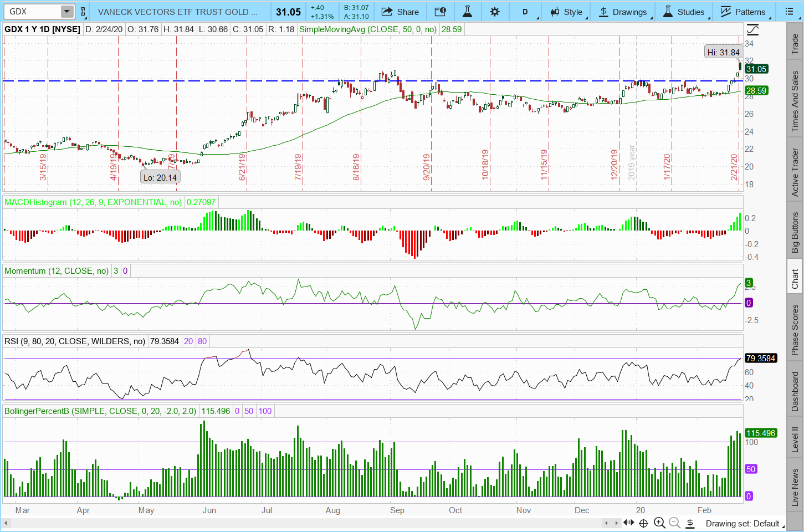Switch to the Active Trader side tab

tap(795, 172)
